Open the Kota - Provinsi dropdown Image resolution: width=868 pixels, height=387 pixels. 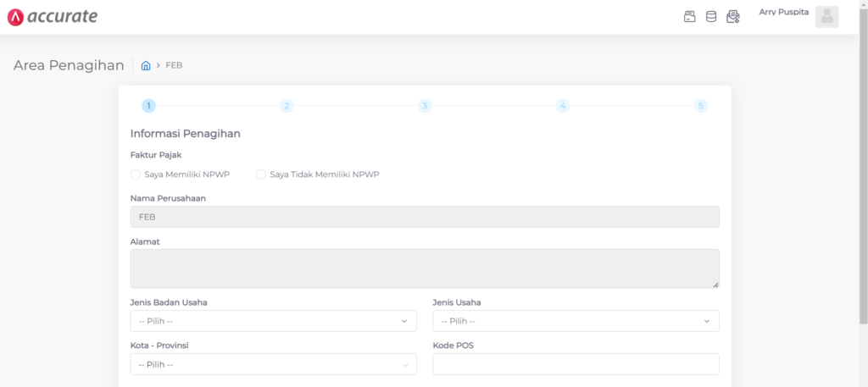(x=273, y=364)
